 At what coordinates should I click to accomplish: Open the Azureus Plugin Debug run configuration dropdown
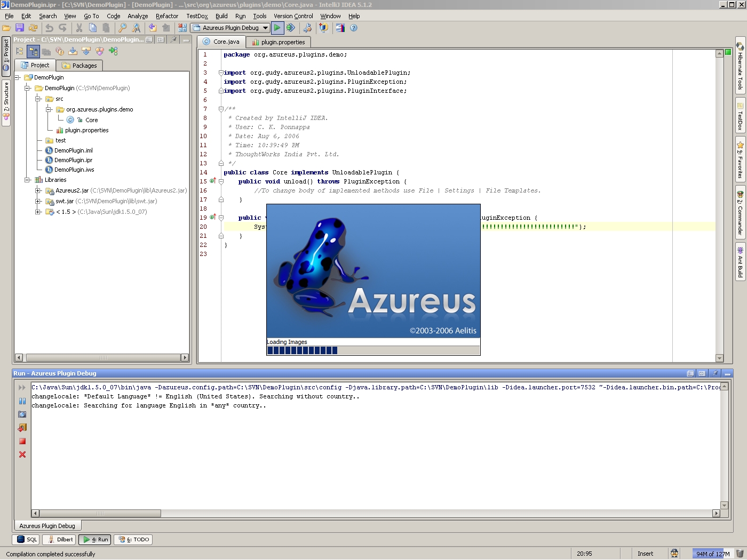231,28
